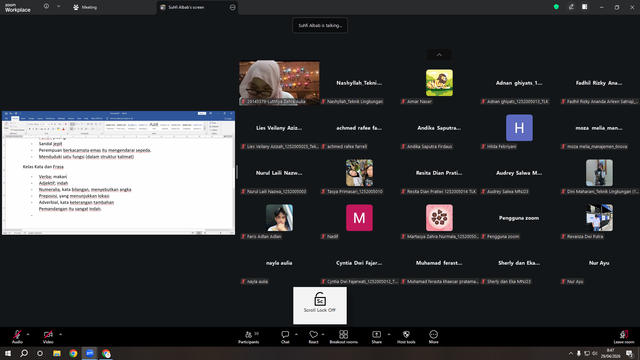Click the system tray volume icon
This screenshot has width=640, height=360.
click(595, 353)
